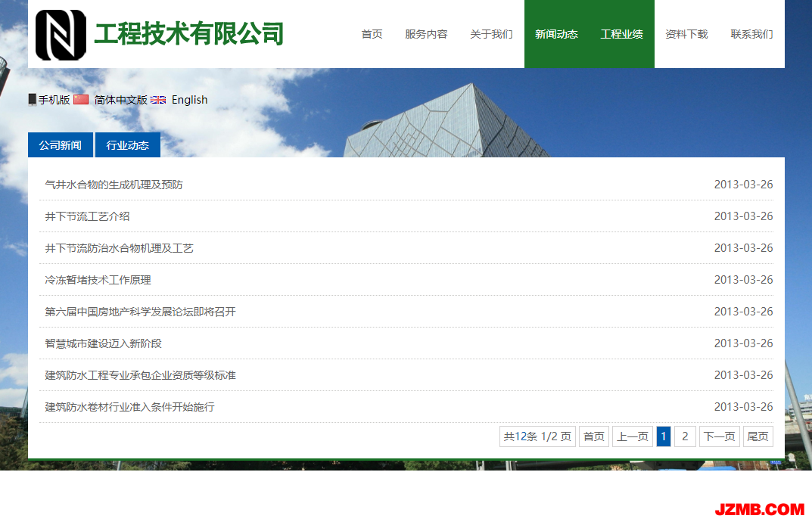812x528 pixels.
Task: Click the company N logo icon
Action: [x=61, y=35]
